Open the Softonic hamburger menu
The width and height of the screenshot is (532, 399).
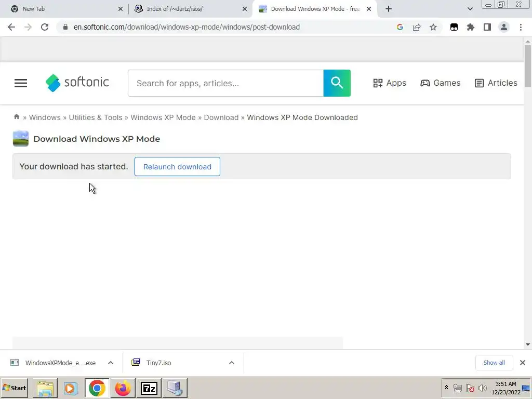[21, 83]
